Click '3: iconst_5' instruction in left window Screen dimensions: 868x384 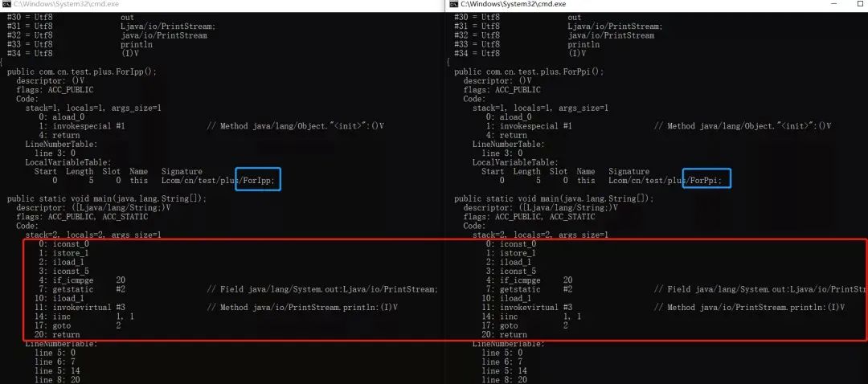(63, 271)
